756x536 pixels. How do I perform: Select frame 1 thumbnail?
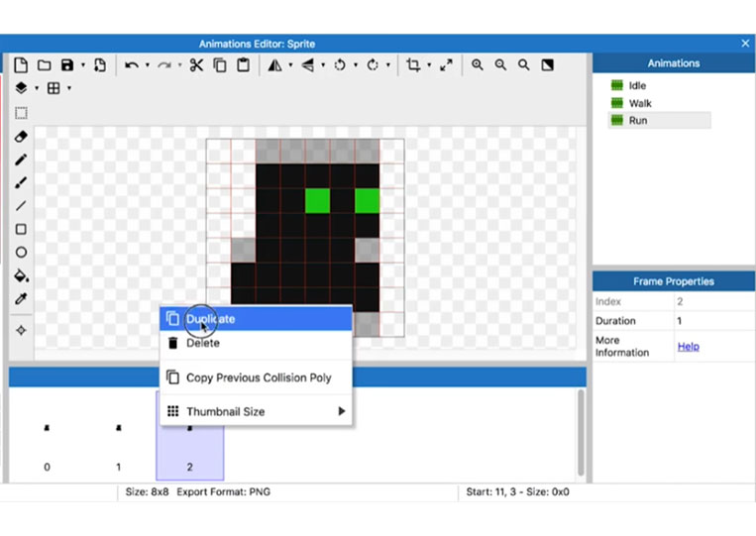click(119, 436)
